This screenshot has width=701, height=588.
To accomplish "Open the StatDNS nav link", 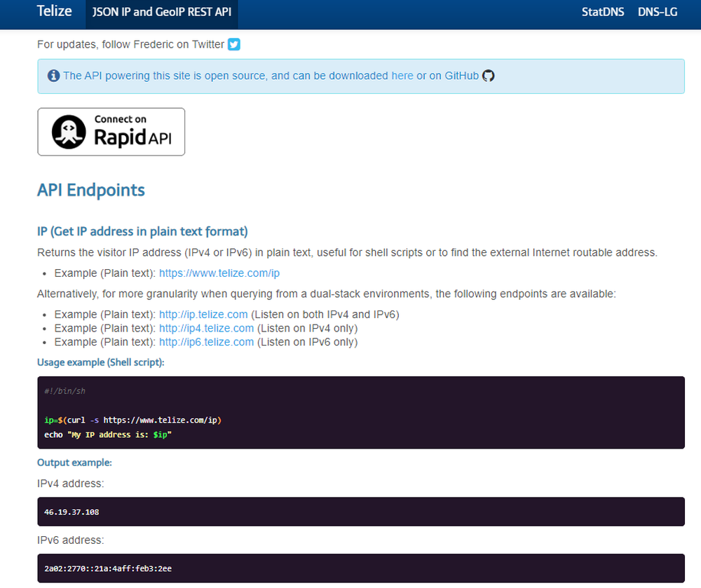I will [603, 12].
